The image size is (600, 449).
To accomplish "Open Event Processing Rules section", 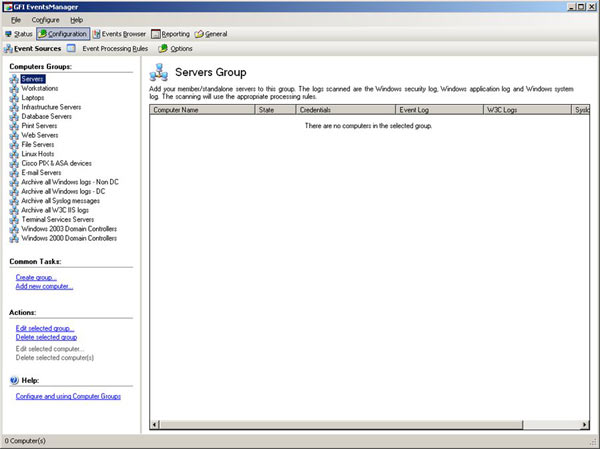I will pos(115,49).
